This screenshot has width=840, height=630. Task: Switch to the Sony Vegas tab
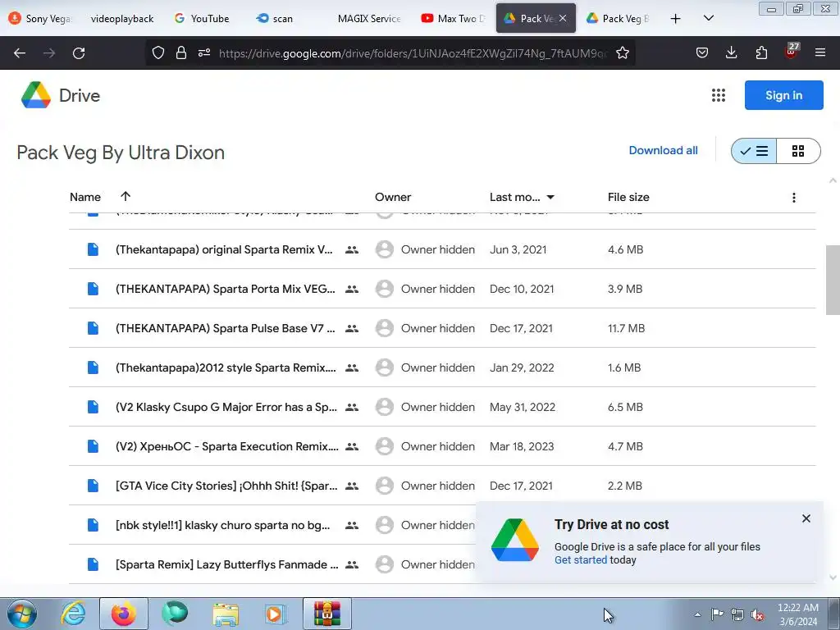(40, 18)
